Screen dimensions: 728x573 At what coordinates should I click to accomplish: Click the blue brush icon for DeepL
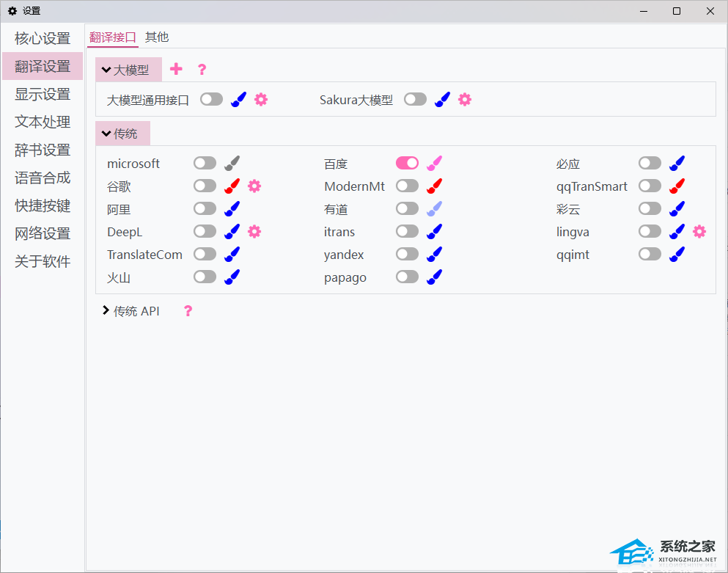(232, 231)
